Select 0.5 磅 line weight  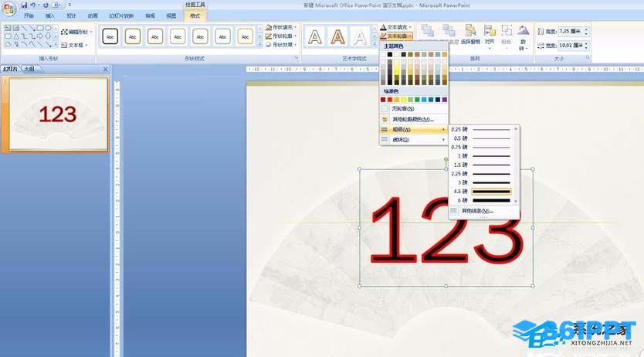pos(481,138)
